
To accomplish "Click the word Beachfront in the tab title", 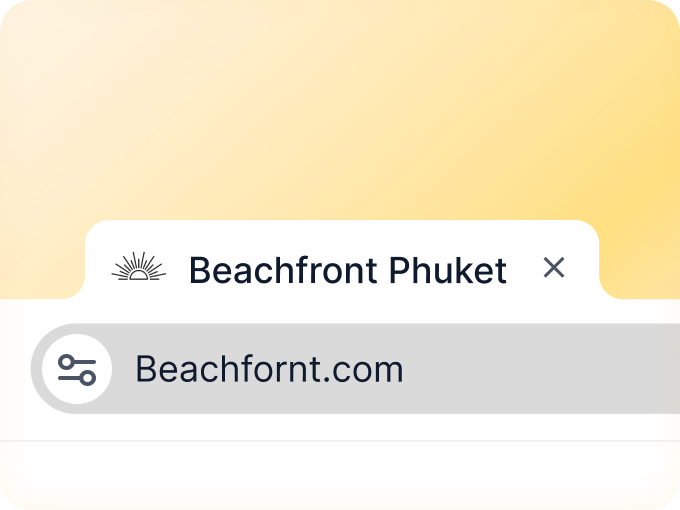I will coord(283,269).
